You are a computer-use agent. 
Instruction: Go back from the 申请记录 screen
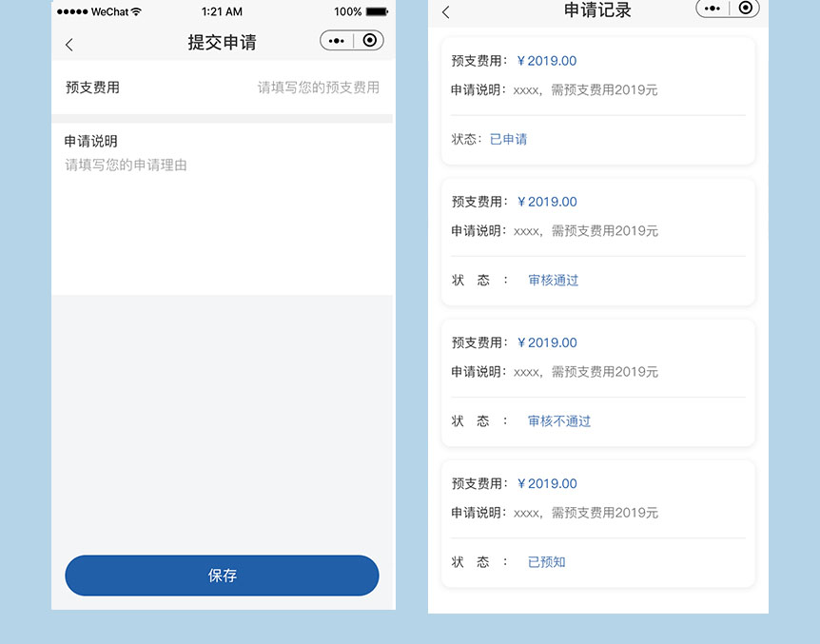coord(445,12)
